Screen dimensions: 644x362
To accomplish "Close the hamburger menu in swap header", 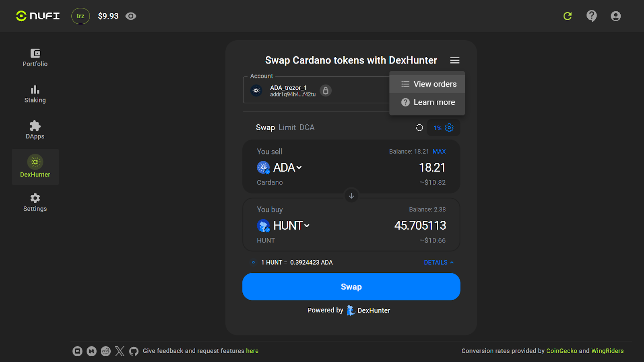I will 455,60.
